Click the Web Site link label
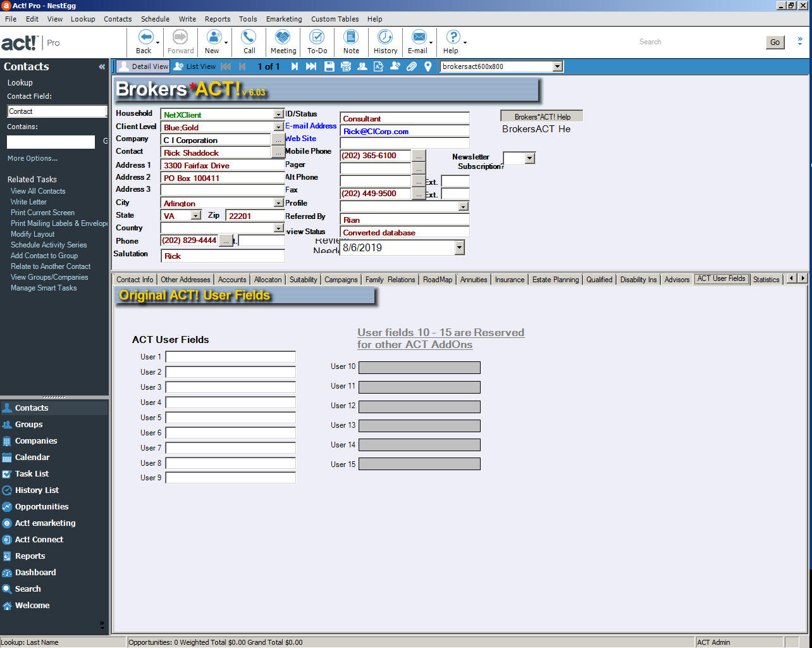 tap(300, 139)
